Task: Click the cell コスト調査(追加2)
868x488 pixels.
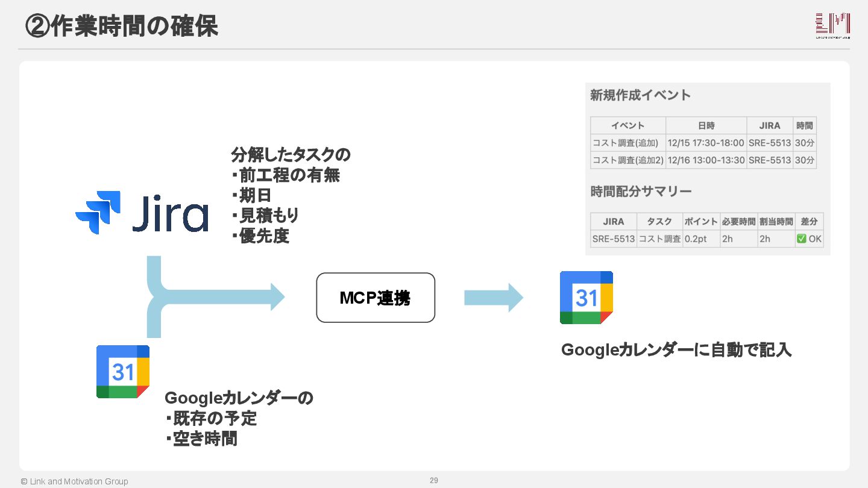Action: pos(628,160)
